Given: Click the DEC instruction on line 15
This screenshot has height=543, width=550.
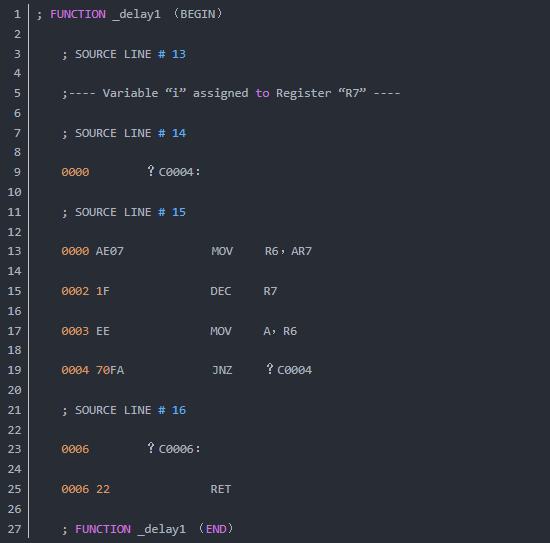Looking at the screenshot, I should [220, 291].
